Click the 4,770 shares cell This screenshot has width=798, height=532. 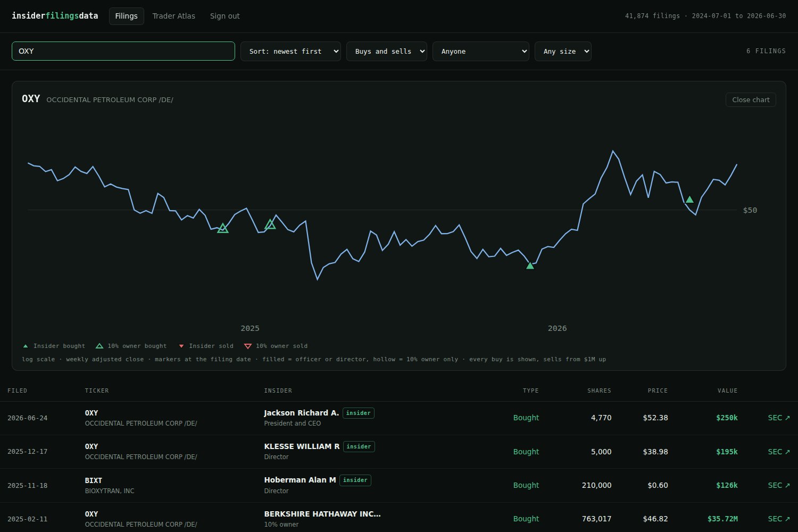point(601,418)
